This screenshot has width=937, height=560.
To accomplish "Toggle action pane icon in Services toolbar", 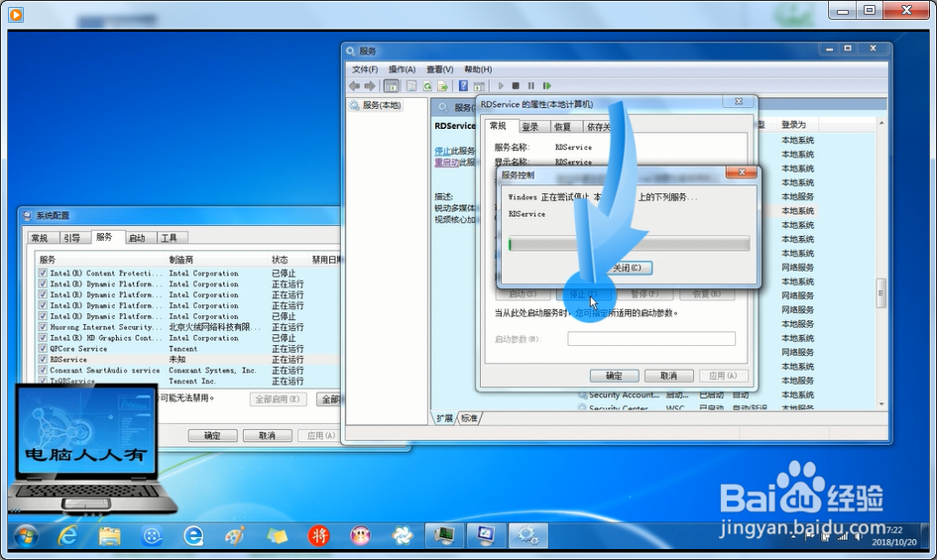I will [479, 86].
